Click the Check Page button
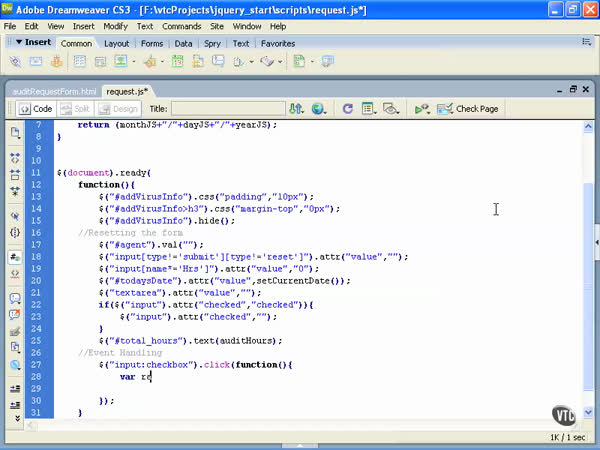Viewport: 600px width, 450px height. point(469,109)
